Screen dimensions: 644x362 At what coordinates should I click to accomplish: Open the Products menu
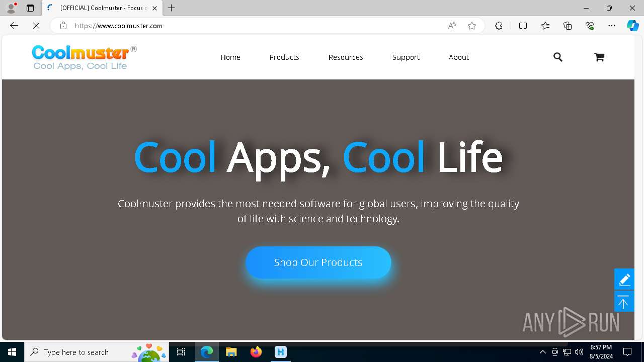284,57
